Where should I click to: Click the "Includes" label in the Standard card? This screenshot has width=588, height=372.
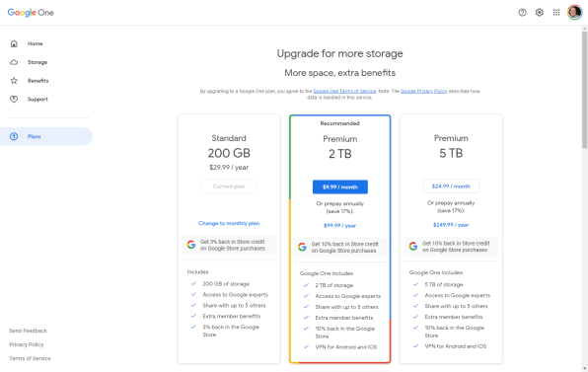click(x=197, y=272)
